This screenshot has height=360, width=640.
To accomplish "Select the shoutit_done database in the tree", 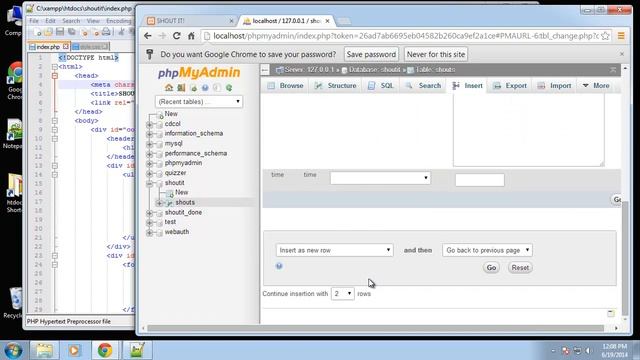I will click(x=183, y=213).
